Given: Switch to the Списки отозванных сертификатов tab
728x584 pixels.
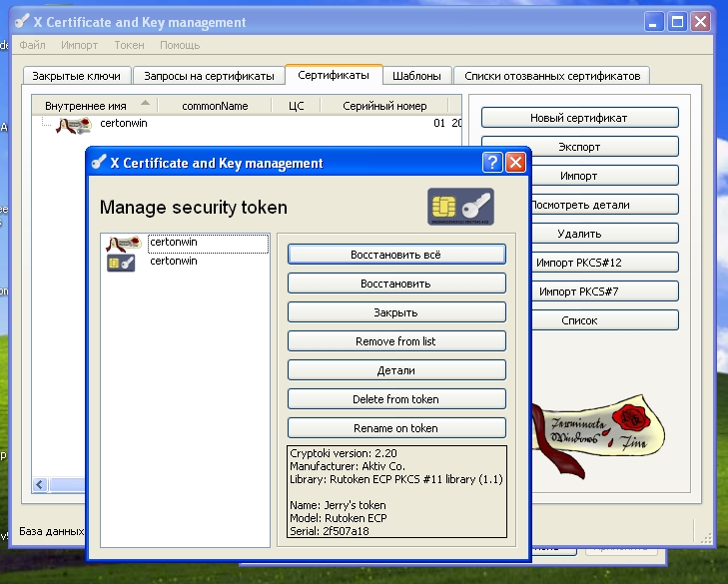Looking at the screenshot, I should pyautogui.click(x=551, y=76).
